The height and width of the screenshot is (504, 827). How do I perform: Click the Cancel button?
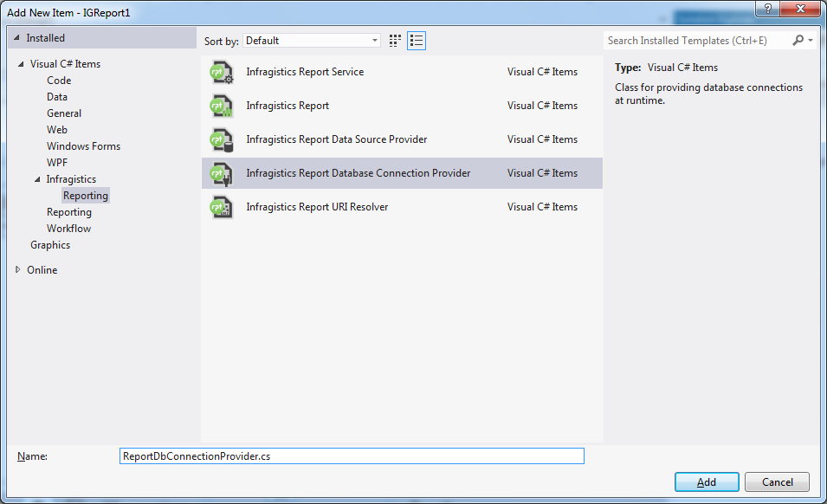tap(778, 481)
